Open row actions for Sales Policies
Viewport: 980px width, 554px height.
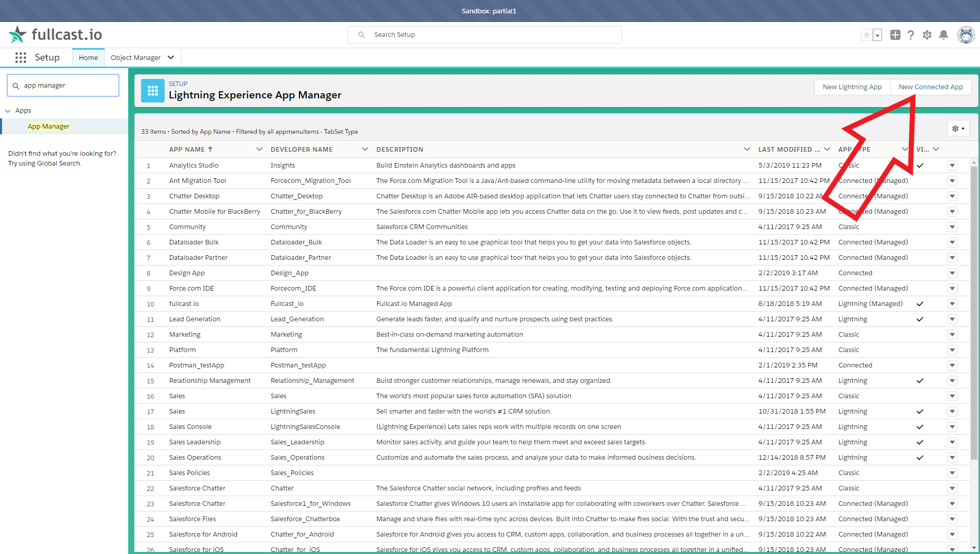click(952, 473)
